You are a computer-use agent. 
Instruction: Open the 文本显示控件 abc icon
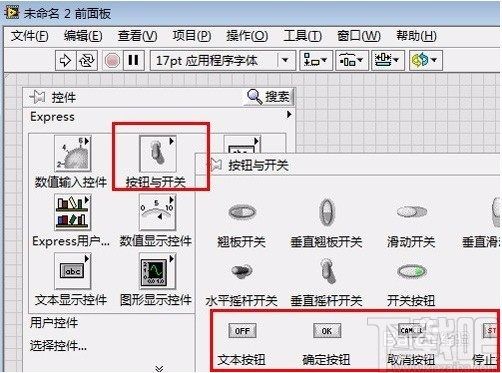pos(72,271)
